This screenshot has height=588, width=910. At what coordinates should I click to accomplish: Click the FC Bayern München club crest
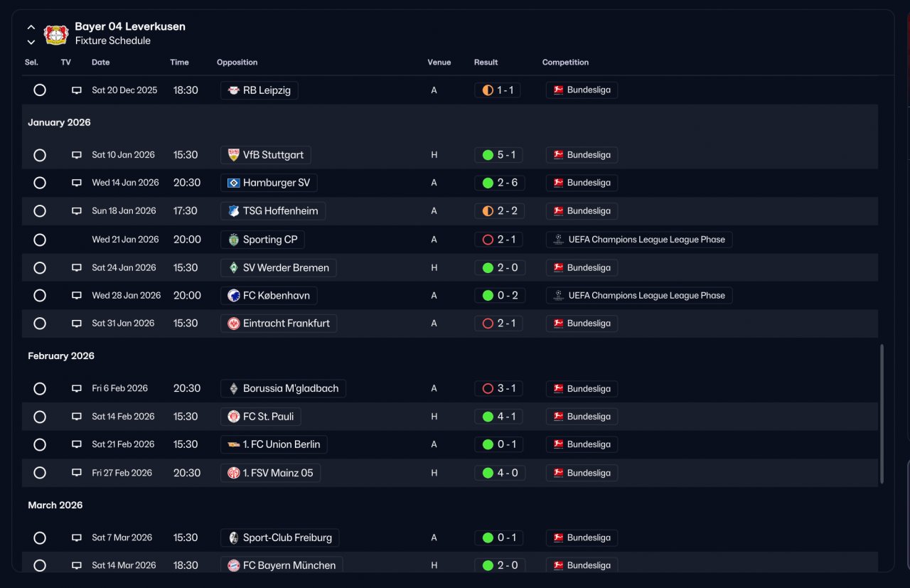pyautogui.click(x=233, y=566)
